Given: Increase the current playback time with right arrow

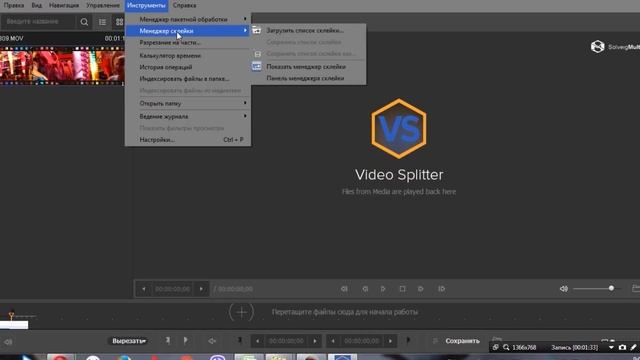Looking at the screenshot, I should click(201, 289).
